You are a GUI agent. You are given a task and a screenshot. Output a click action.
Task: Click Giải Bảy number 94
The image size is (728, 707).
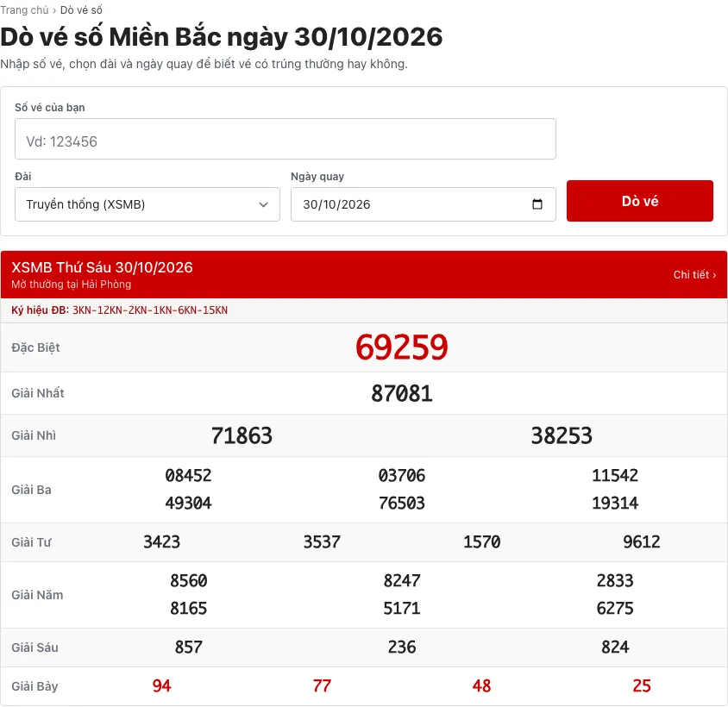pos(161,686)
